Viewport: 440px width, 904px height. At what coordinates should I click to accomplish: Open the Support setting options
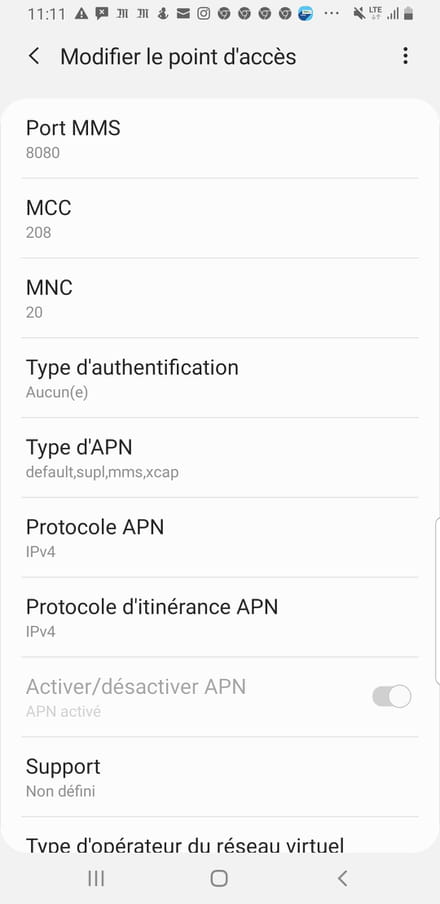tap(220, 777)
